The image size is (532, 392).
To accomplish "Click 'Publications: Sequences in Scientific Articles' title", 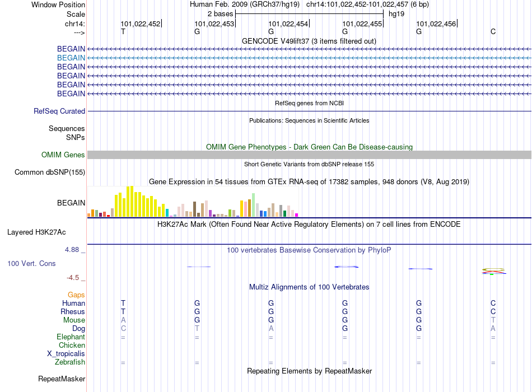I will tap(309, 120).
